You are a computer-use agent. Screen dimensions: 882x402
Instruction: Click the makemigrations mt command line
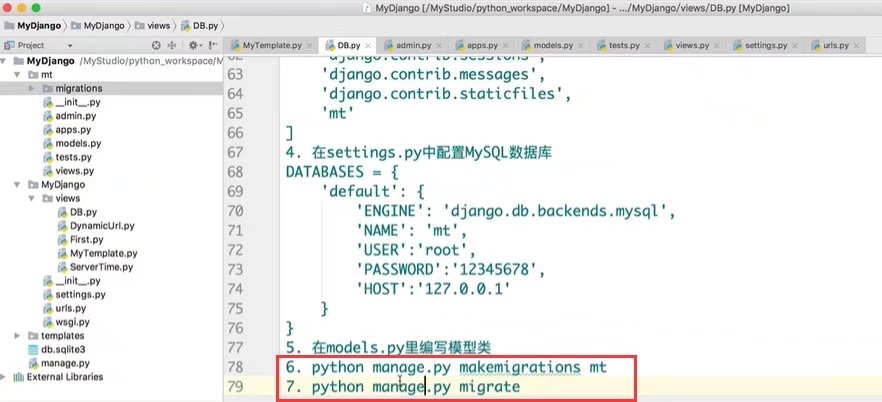(x=446, y=367)
